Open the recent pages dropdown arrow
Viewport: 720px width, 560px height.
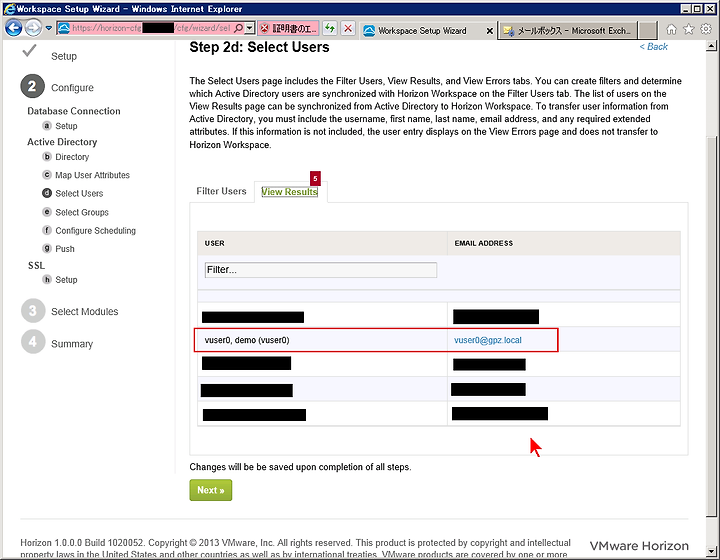pyautogui.click(x=49, y=28)
